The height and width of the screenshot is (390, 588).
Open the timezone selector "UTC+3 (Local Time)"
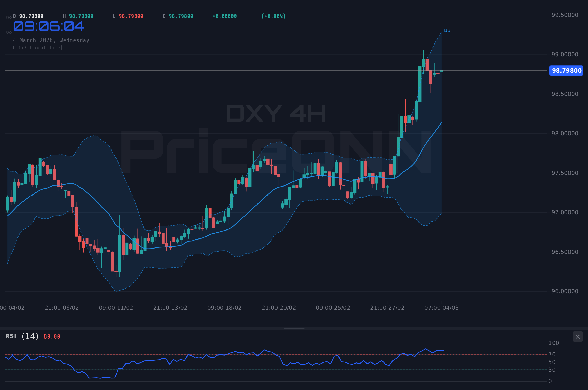click(x=38, y=48)
